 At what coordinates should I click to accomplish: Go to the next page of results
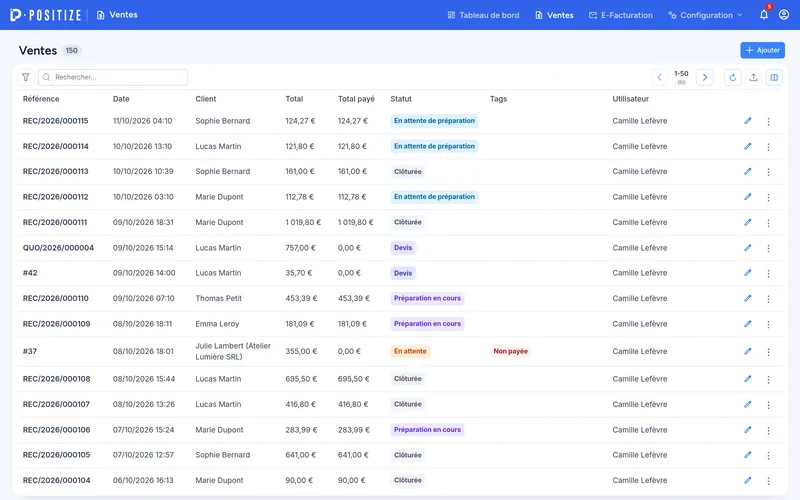click(x=705, y=78)
